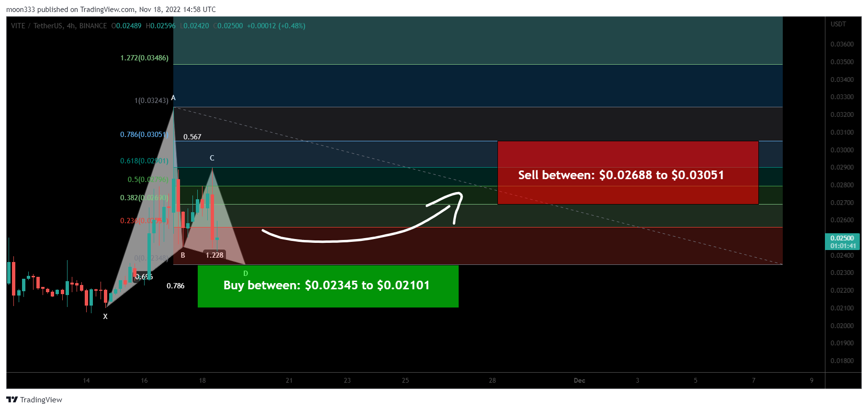The height and width of the screenshot is (410, 868).
Task: Click the 0.618 Fibonacci level label
Action: [144, 161]
